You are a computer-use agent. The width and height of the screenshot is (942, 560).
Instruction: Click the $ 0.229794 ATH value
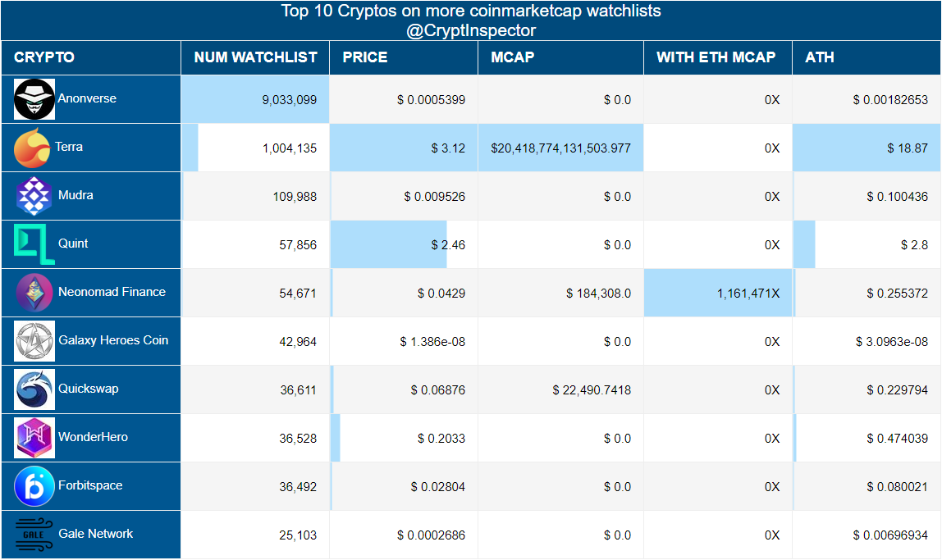[x=897, y=390]
